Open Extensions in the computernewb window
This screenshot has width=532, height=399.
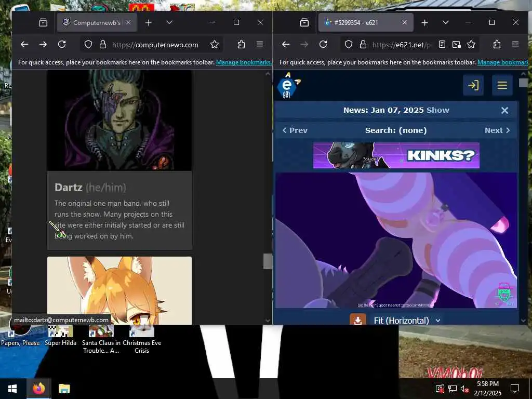[241, 45]
